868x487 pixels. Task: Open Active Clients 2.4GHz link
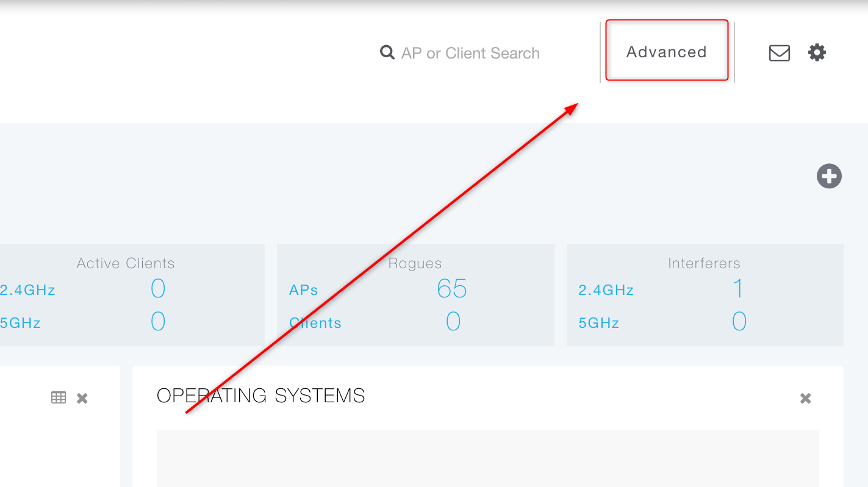[27, 290]
